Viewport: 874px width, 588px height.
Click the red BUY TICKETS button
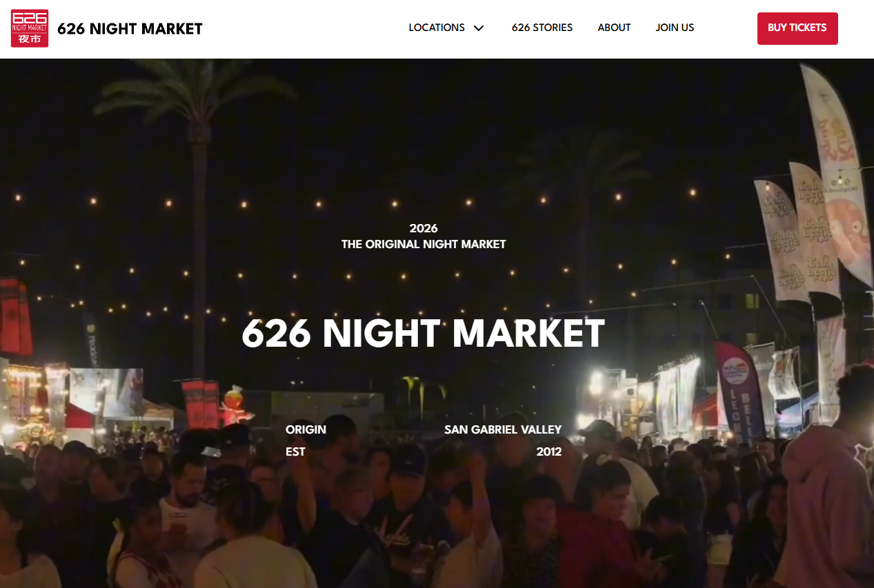[797, 28]
